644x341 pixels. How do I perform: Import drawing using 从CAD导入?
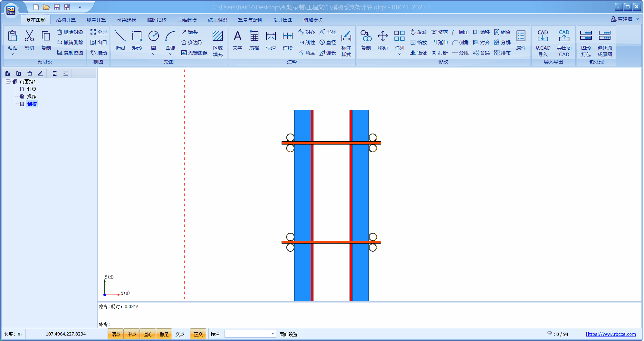click(543, 43)
